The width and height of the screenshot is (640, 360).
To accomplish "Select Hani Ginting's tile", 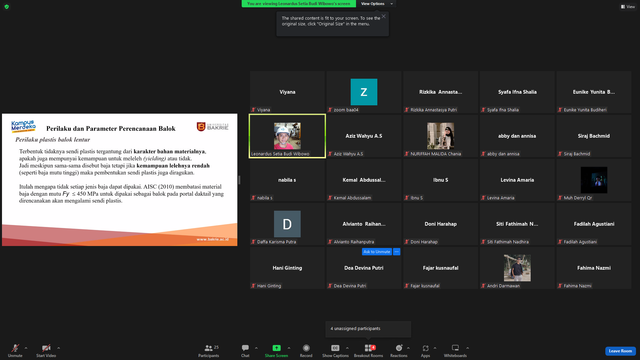I will 287,268.
